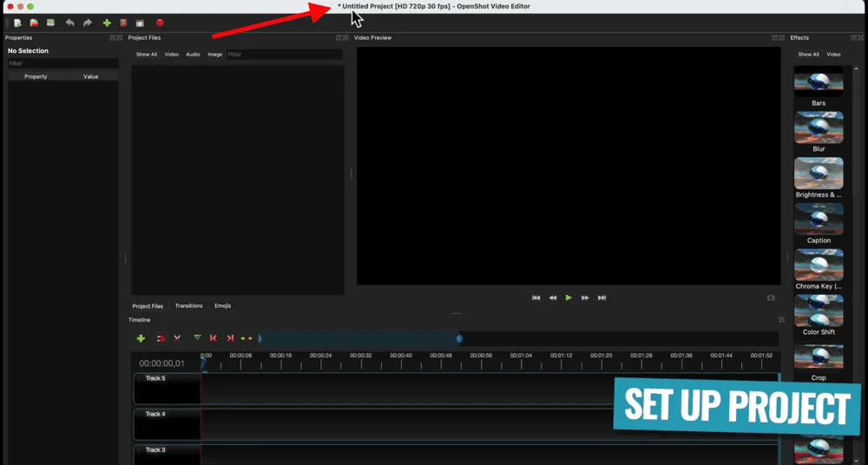Click the Save Project toolbar icon

(51, 23)
